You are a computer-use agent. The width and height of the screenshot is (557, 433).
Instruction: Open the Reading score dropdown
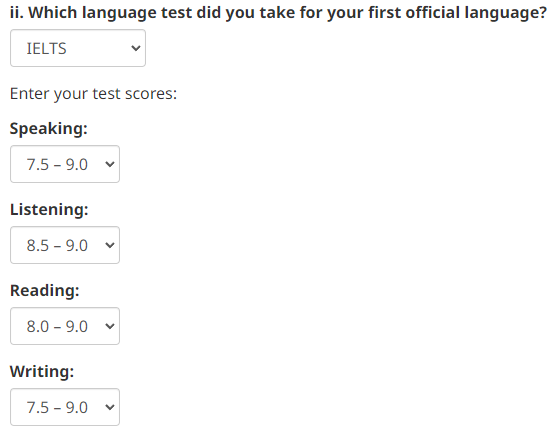pos(65,326)
